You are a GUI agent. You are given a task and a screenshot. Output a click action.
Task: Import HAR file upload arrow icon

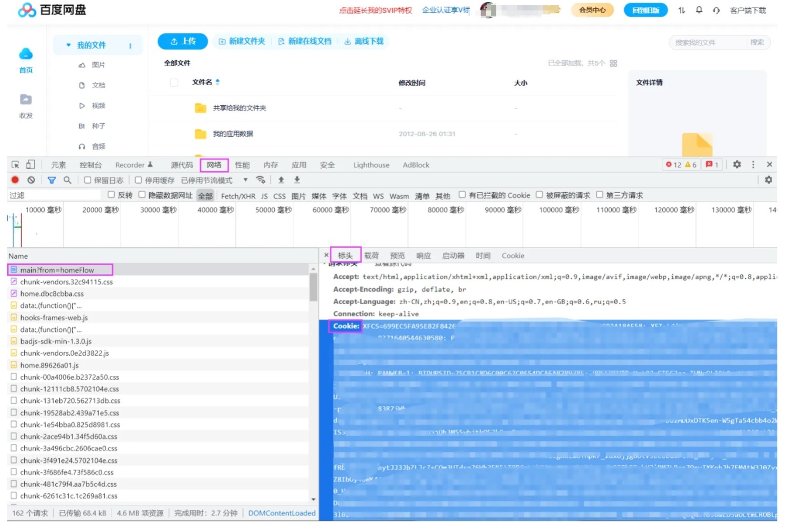(281, 180)
